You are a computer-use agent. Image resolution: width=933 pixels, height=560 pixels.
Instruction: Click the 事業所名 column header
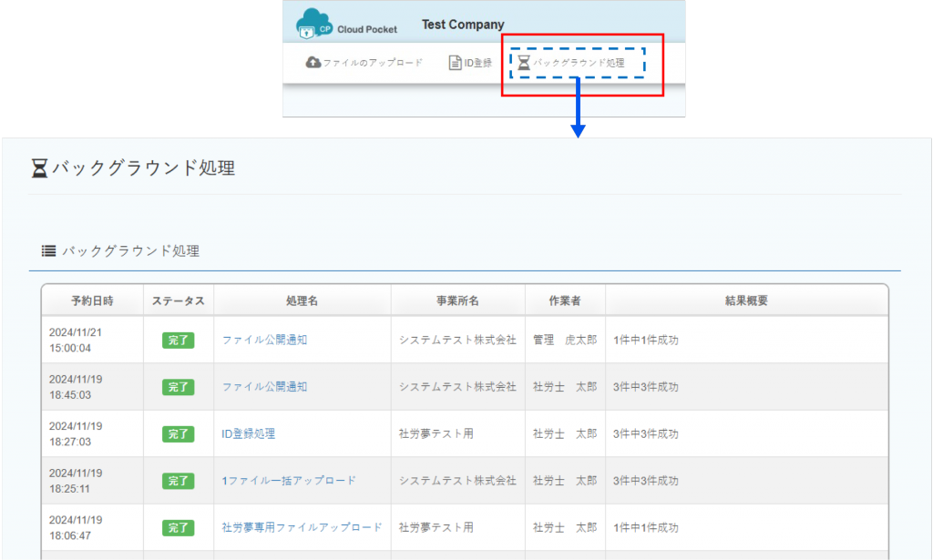pos(457,300)
